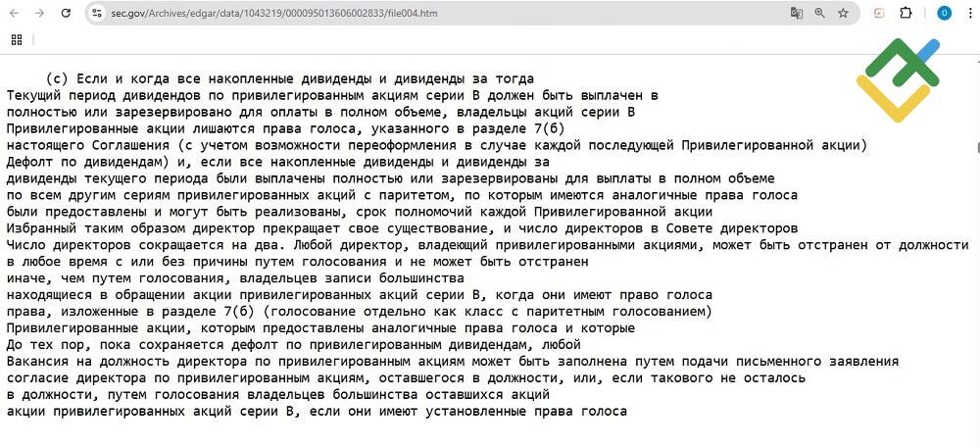The width and height of the screenshot is (980, 448).
Task: Open the Google Translate page icon
Action: [x=796, y=13]
